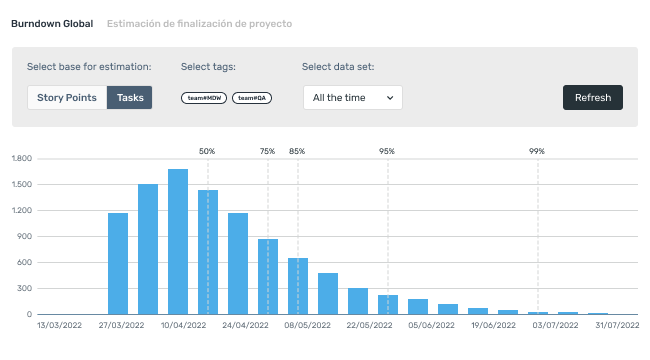Switch to Estimación de finalización de proyecto tab
Viewport: 650px width, 360px height.
tap(199, 24)
